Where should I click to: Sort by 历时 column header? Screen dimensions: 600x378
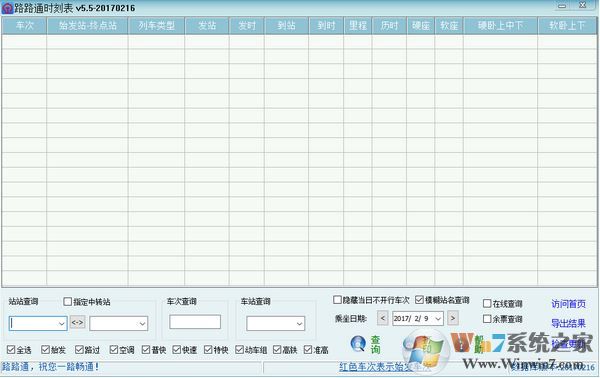tap(389, 26)
